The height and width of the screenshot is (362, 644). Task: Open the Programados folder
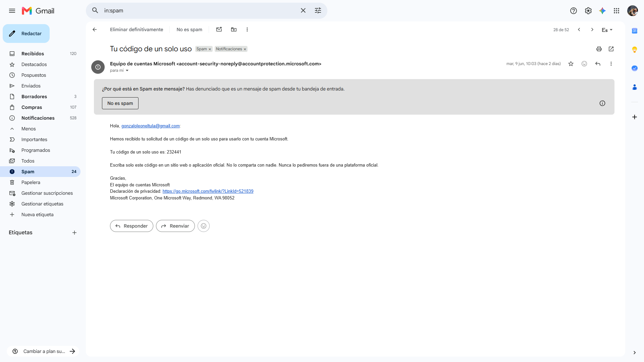point(40,150)
